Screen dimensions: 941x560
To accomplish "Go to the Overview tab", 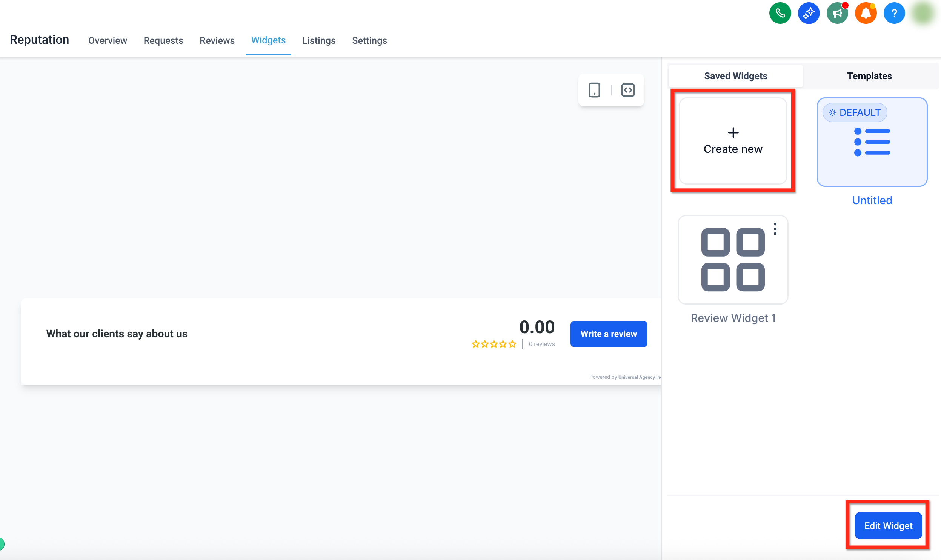I will pyautogui.click(x=108, y=40).
